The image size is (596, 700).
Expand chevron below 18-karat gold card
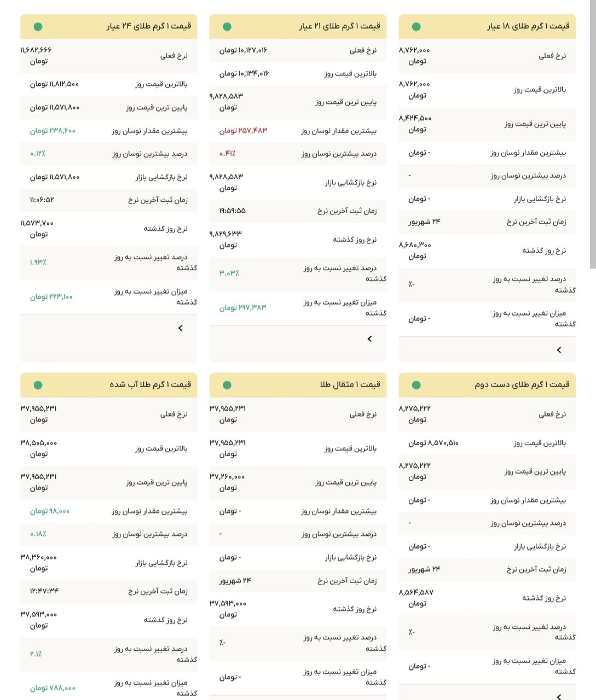[x=559, y=350]
